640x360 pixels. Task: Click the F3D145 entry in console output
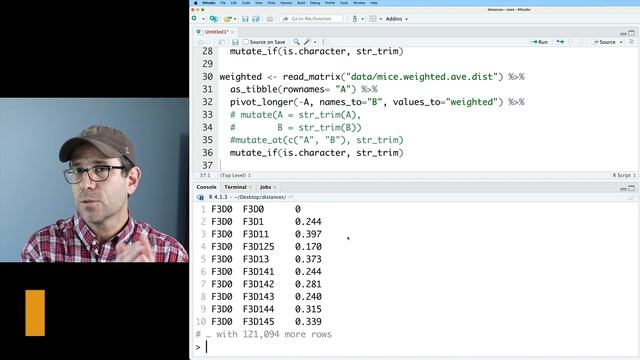[258, 322]
